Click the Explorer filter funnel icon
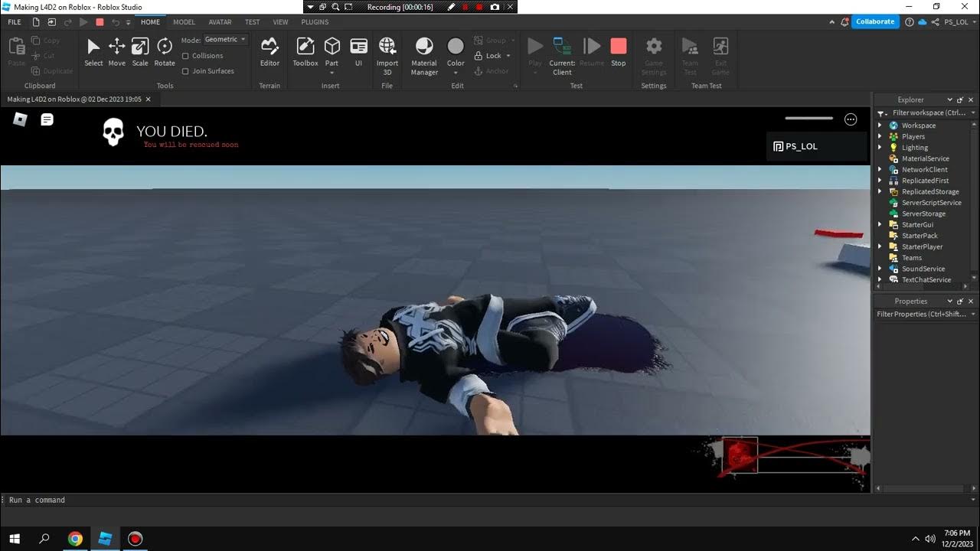Image resolution: width=980 pixels, height=551 pixels. (x=882, y=113)
